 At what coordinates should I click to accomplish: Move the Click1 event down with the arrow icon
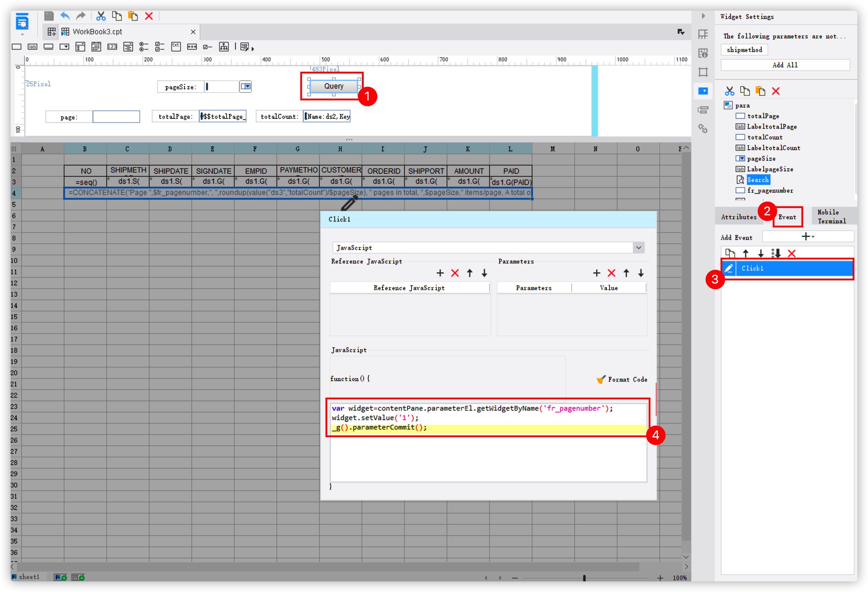point(761,253)
